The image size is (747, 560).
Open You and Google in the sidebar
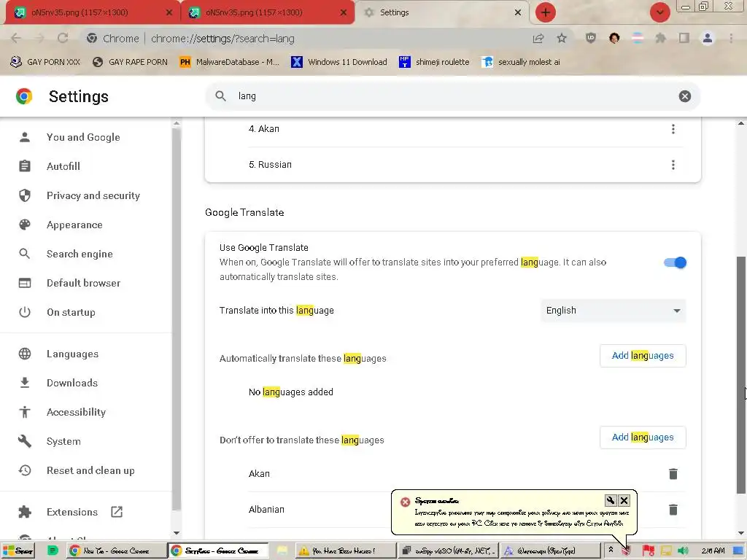pos(83,137)
